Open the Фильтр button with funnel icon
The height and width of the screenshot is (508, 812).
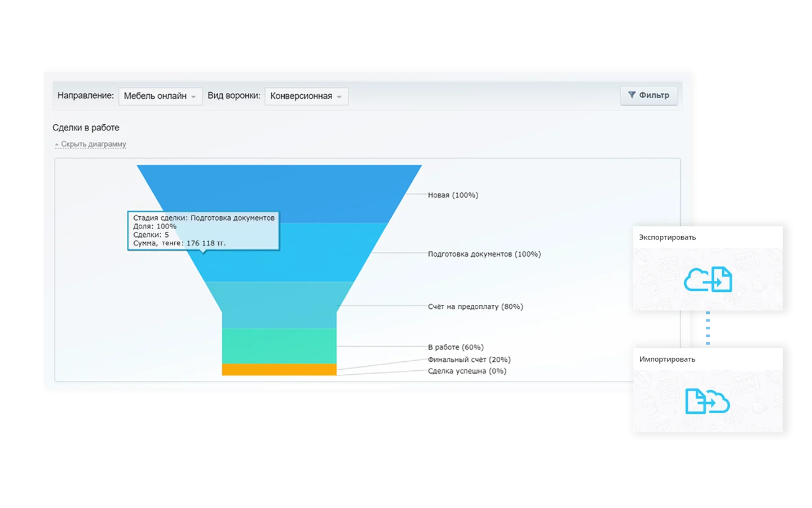pyautogui.click(x=648, y=95)
